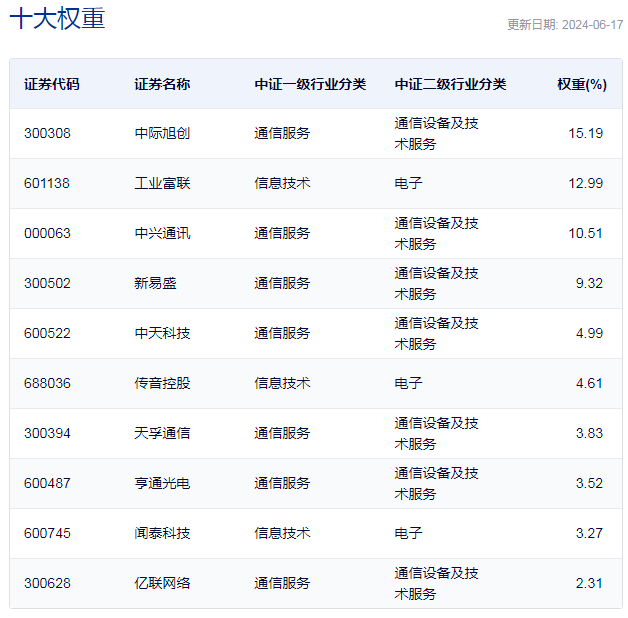This screenshot has width=628, height=618.
Task: Click 电子 in the 闻泰科技 row
Action: 409,533
